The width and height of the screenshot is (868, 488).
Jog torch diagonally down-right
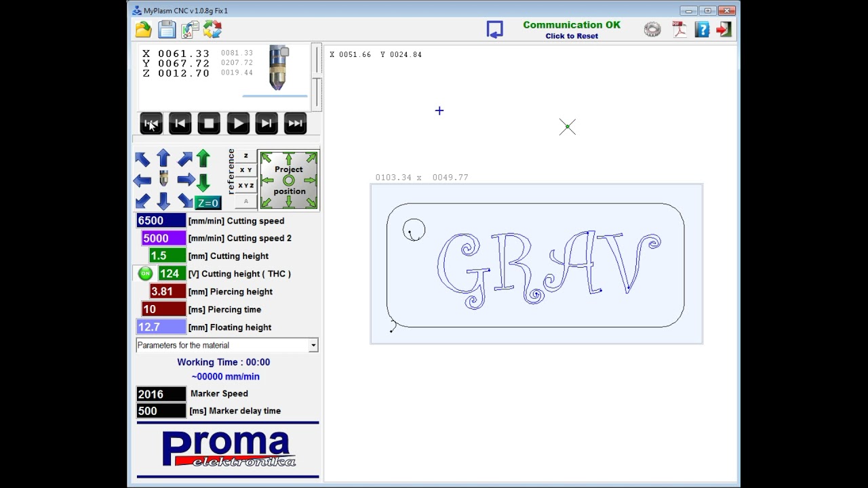(x=184, y=201)
